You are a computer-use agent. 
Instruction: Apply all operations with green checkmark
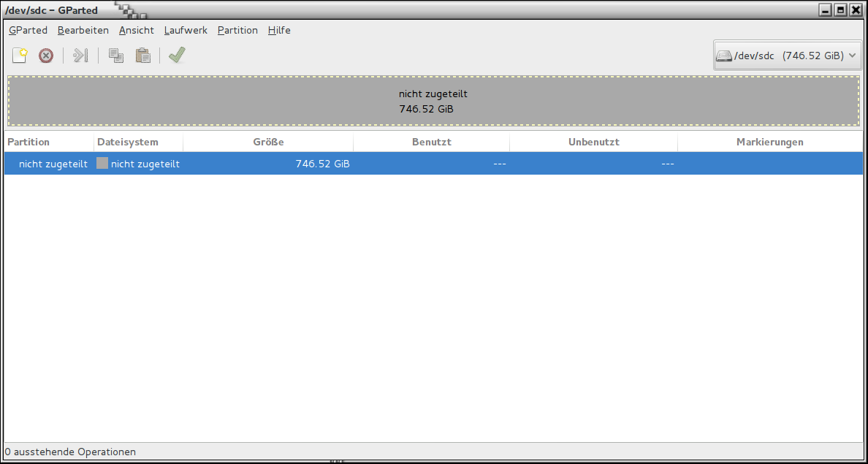[176, 56]
